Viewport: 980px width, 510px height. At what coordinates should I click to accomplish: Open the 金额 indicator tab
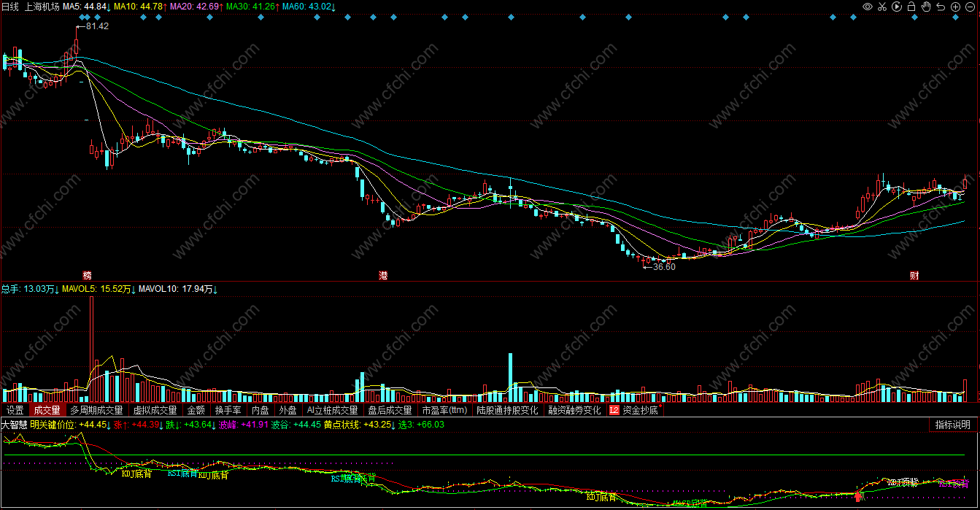[x=196, y=410]
